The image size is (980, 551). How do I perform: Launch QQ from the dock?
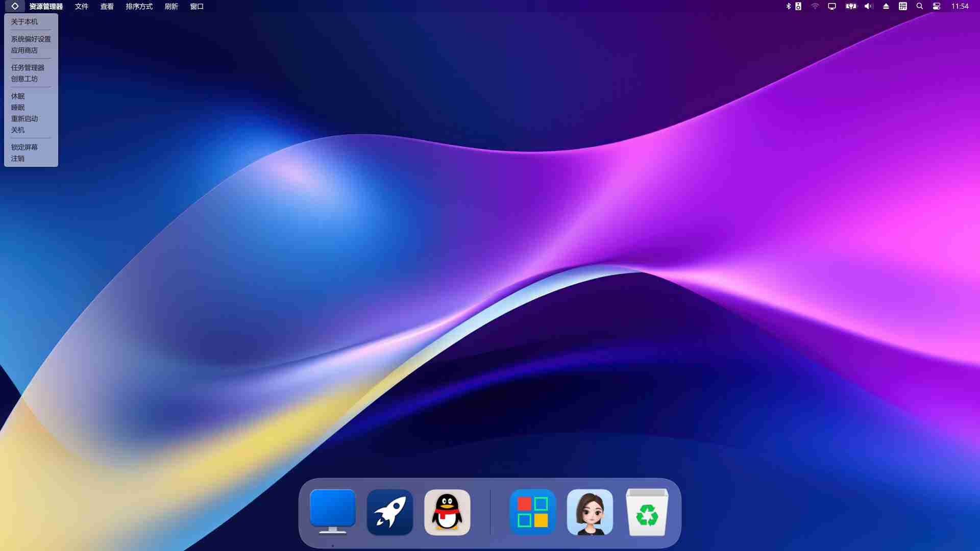click(x=447, y=512)
